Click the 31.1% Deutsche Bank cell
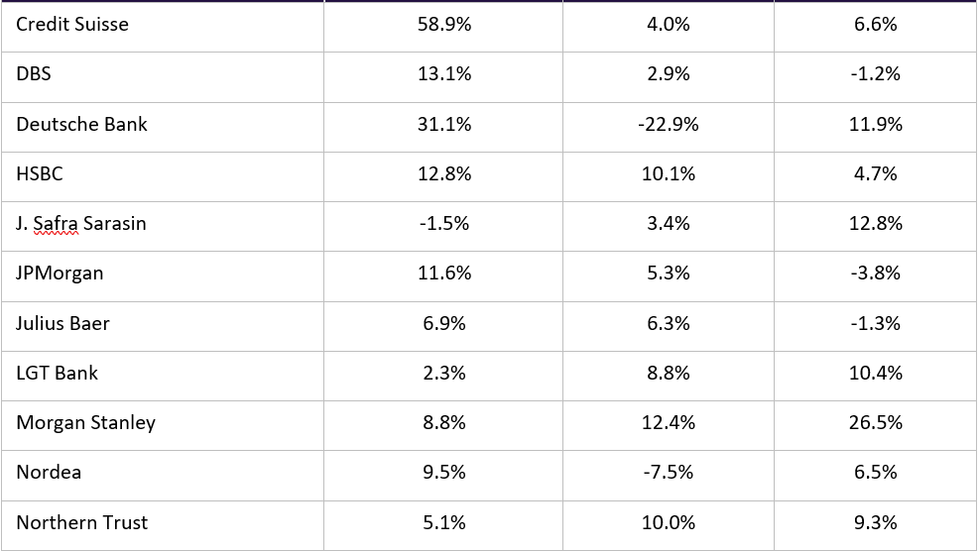Image resolution: width=980 pixels, height=551 pixels. pos(444,124)
